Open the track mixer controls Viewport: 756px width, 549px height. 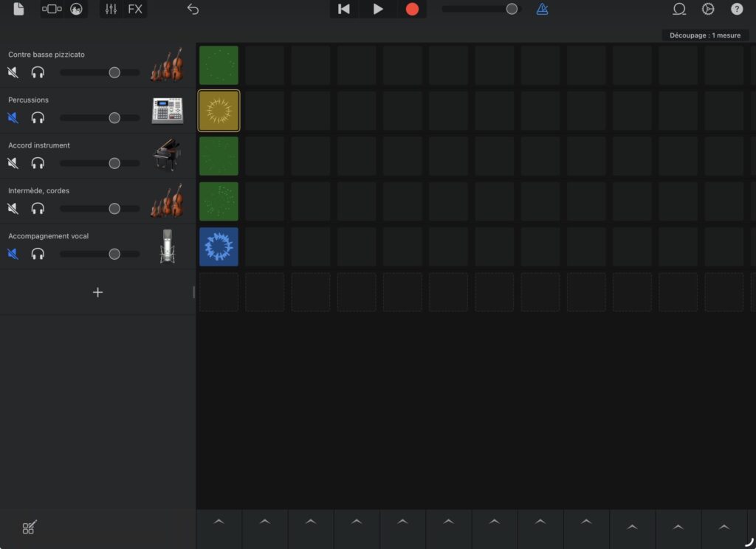click(111, 10)
